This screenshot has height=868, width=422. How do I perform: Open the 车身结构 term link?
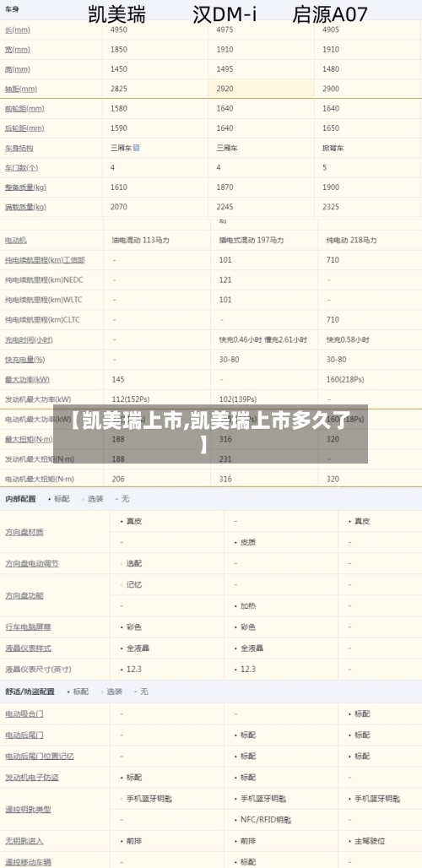(x=19, y=148)
